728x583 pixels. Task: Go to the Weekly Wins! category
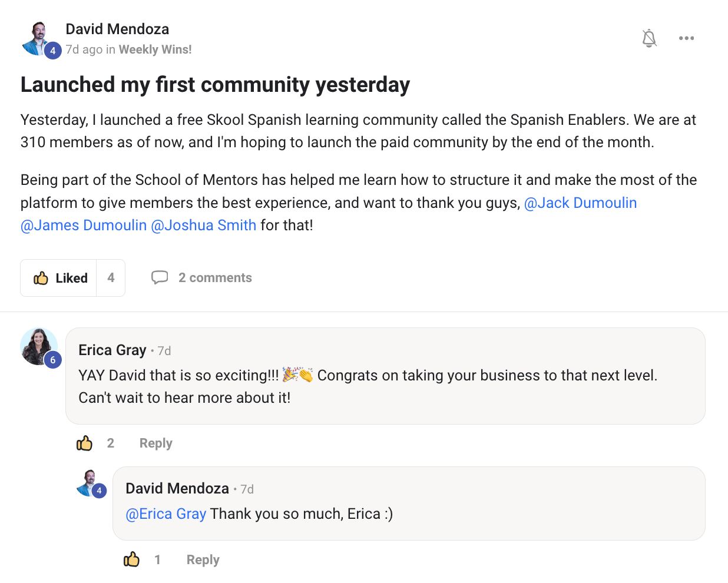pyautogui.click(x=155, y=49)
